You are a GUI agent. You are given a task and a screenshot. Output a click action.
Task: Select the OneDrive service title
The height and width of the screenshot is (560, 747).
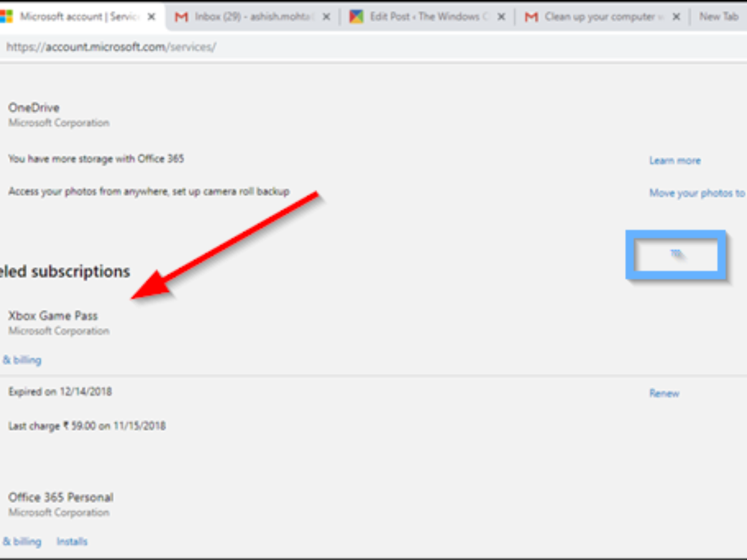click(x=34, y=108)
